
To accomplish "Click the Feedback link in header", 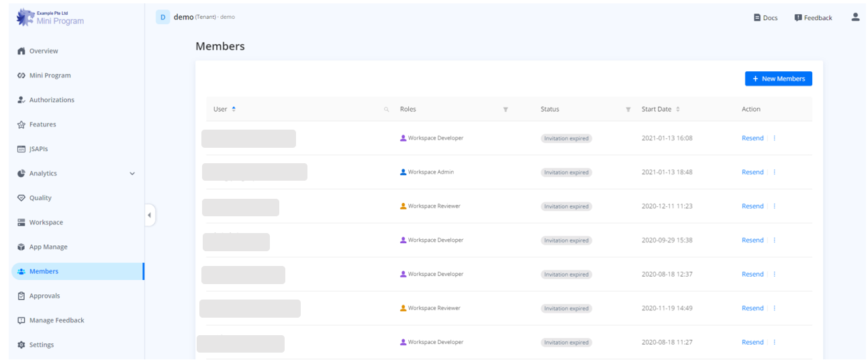I will point(813,17).
